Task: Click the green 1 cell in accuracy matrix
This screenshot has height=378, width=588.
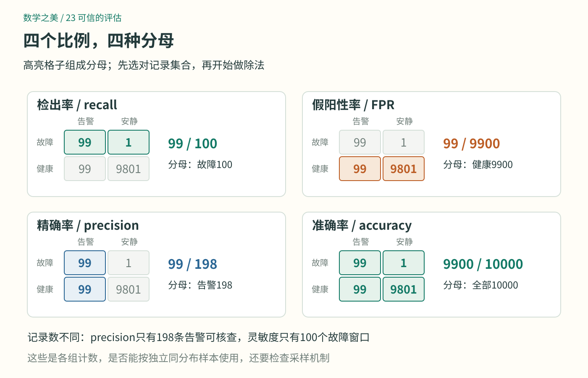Action: (404, 263)
